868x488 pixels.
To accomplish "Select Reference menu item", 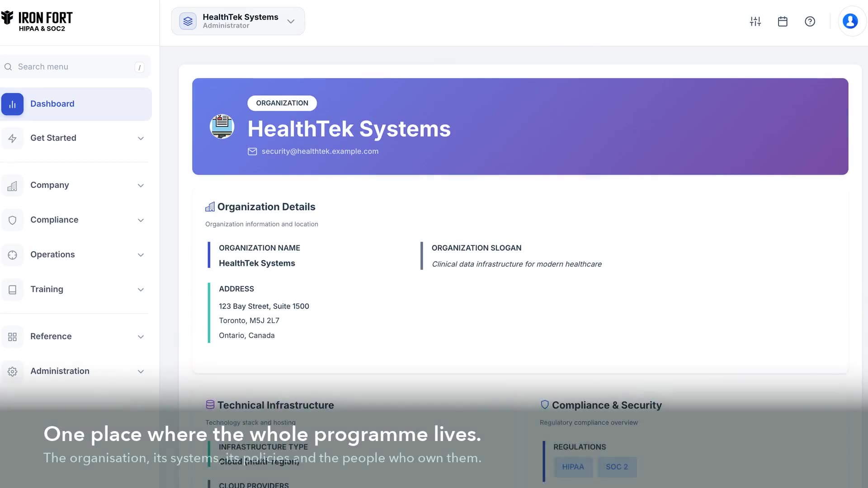I will coord(76,337).
